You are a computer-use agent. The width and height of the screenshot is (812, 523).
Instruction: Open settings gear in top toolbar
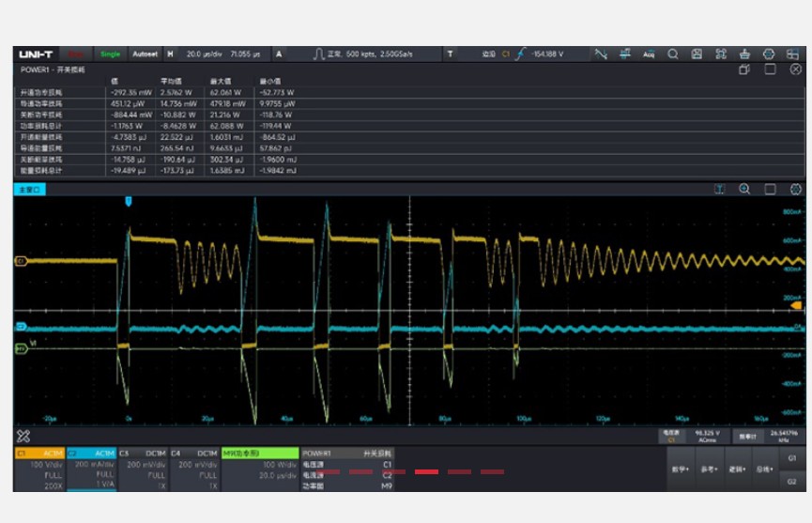click(769, 54)
